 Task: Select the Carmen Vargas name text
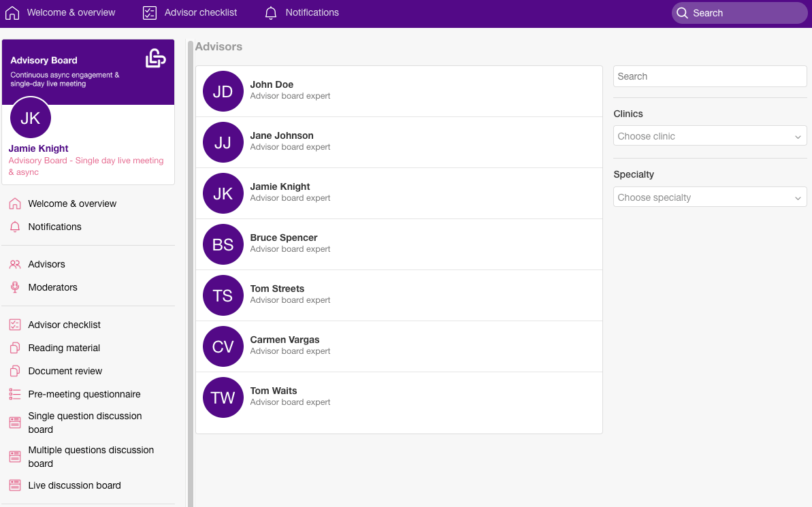(285, 340)
